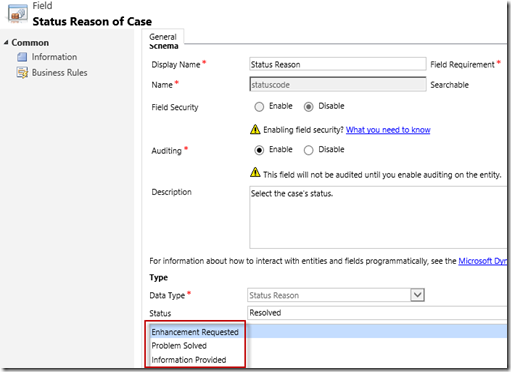Open the Microsoft Dynamics SDK link

click(x=483, y=261)
